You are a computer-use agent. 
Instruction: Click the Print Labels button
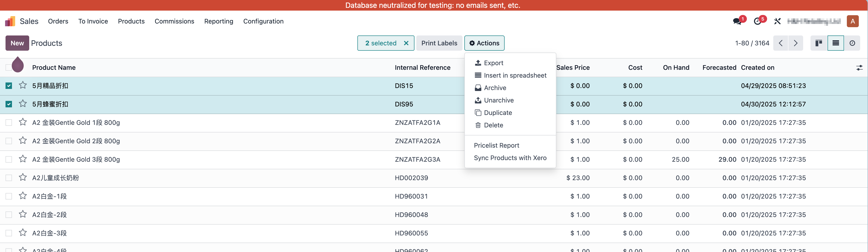[439, 43]
